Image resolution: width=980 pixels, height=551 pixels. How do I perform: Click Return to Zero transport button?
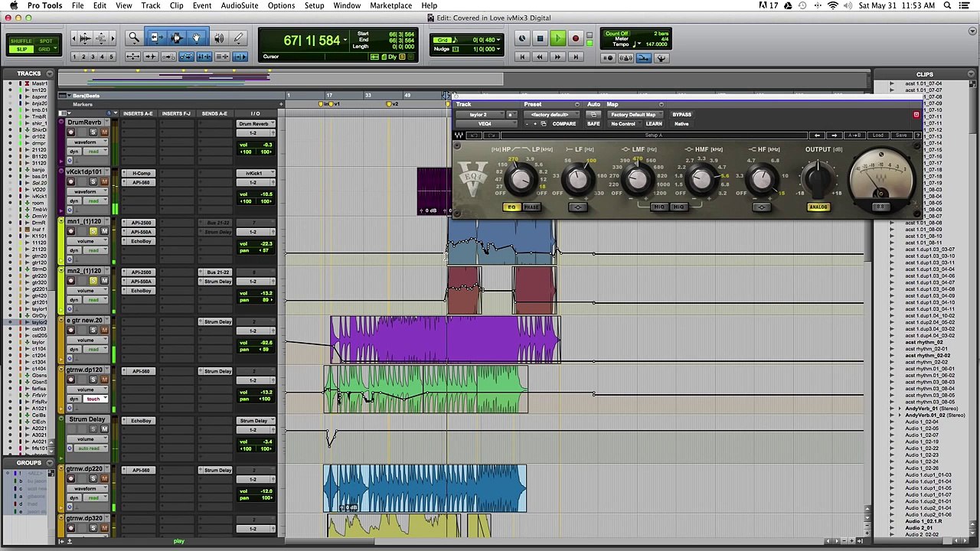(522, 57)
